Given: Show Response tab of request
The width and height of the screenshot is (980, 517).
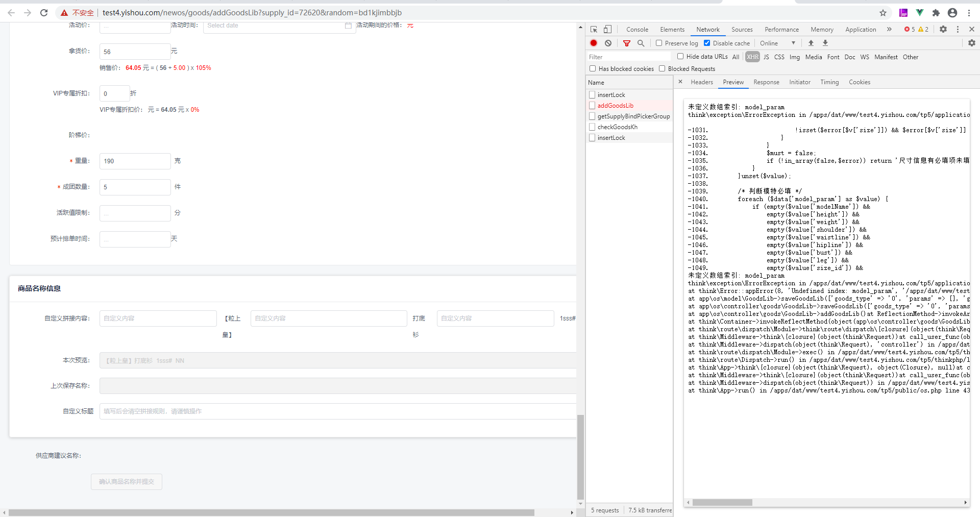Looking at the screenshot, I should tap(766, 82).
